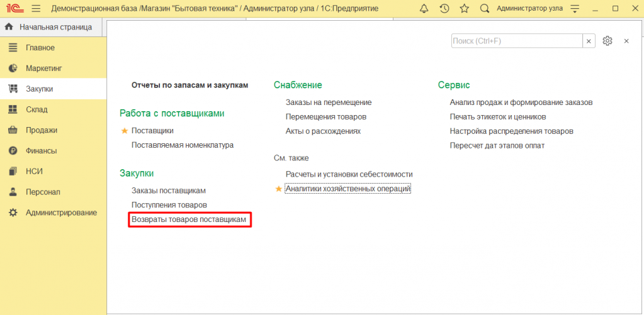Open the Администрирование section
This screenshot has width=644, height=315.
[61, 213]
